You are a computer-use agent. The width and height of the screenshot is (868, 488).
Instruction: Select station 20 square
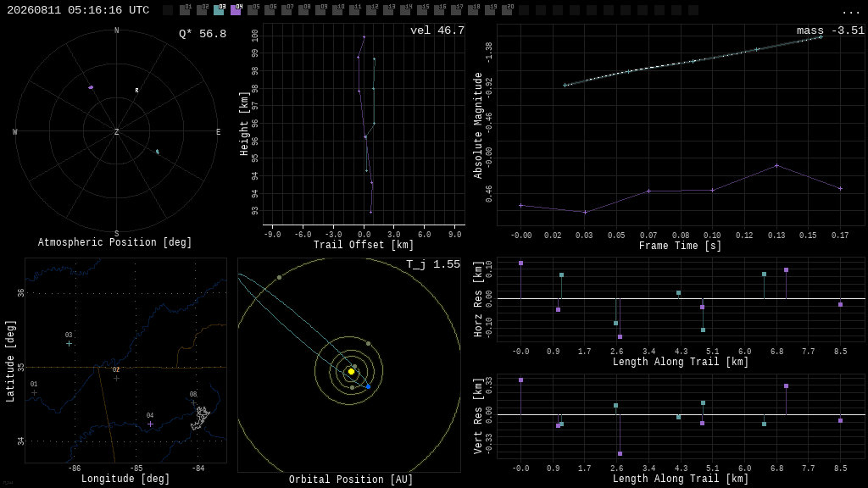coord(507,10)
